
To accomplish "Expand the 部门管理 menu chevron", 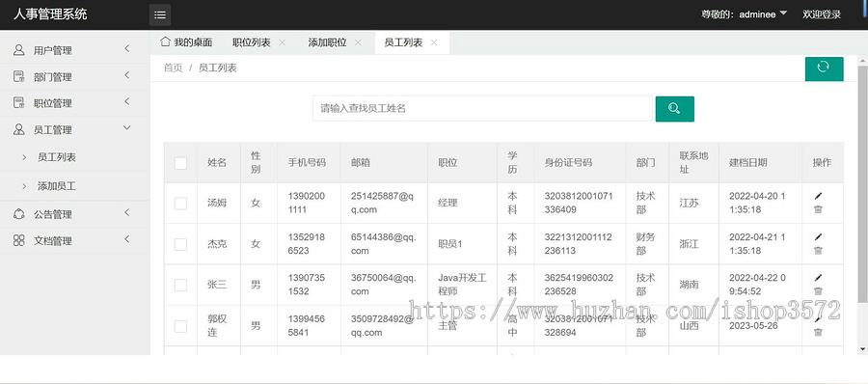I will (x=126, y=75).
